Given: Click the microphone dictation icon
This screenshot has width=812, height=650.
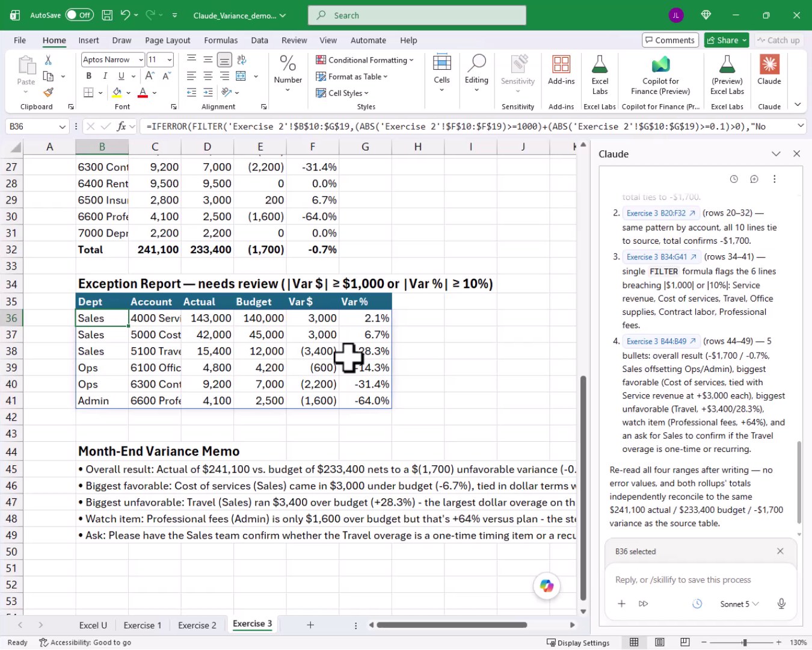Looking at the screenshot, I should pyautogui.click(x=781, y=604).
